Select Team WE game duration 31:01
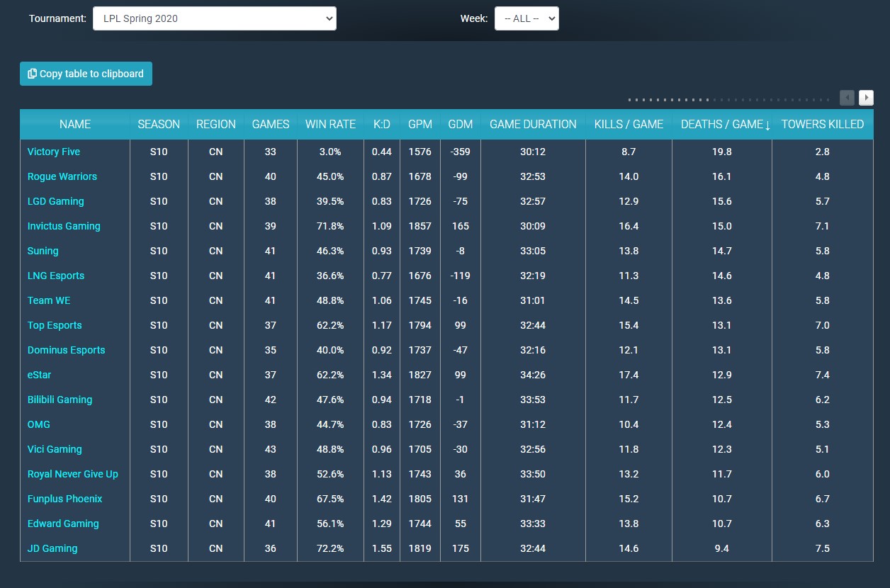890x588 pixels. click(533, 300)
